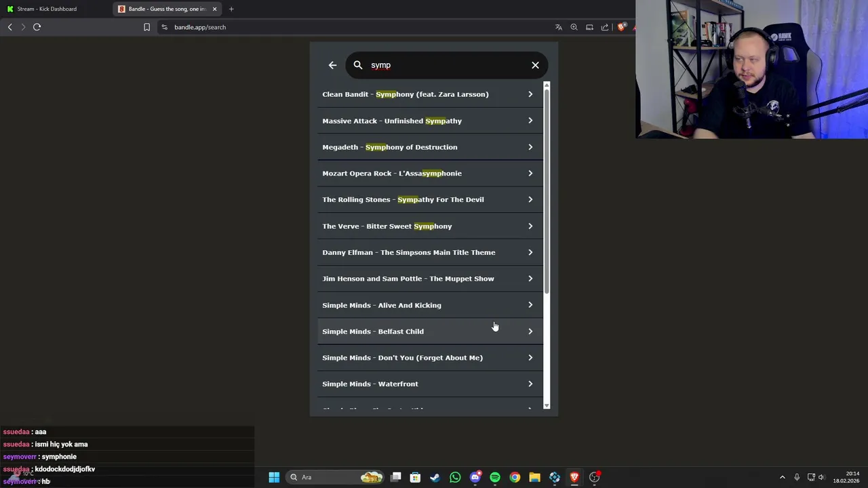Open Discord from taskbar
This screenshot has height=488, width=868.
point(475,477)
